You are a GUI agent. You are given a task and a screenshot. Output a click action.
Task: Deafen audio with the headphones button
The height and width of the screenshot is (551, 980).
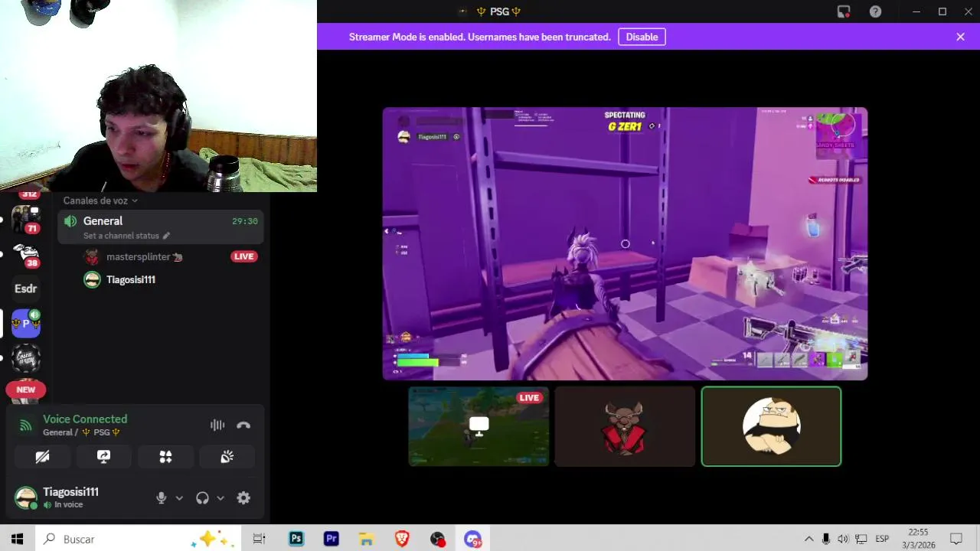202,498
